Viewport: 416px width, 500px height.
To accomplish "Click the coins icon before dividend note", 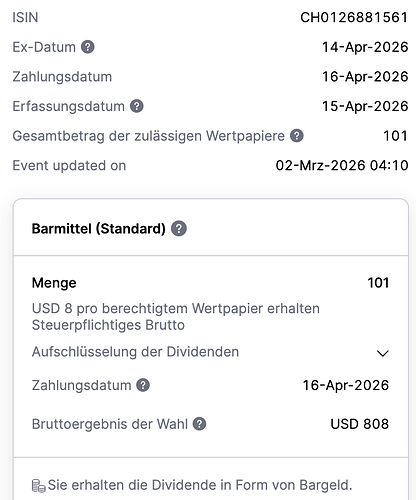I will (38, 486).
